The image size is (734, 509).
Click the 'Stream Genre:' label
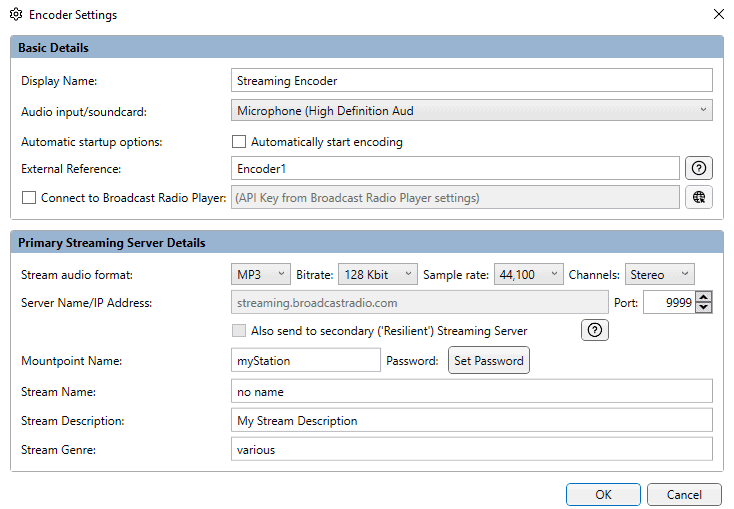click(x=59, y=450)
